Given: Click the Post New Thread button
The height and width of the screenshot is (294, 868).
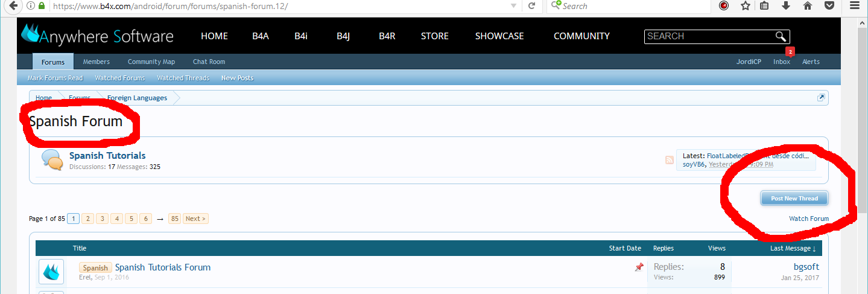Looking at the screenshot, I should tap(794, 198).
